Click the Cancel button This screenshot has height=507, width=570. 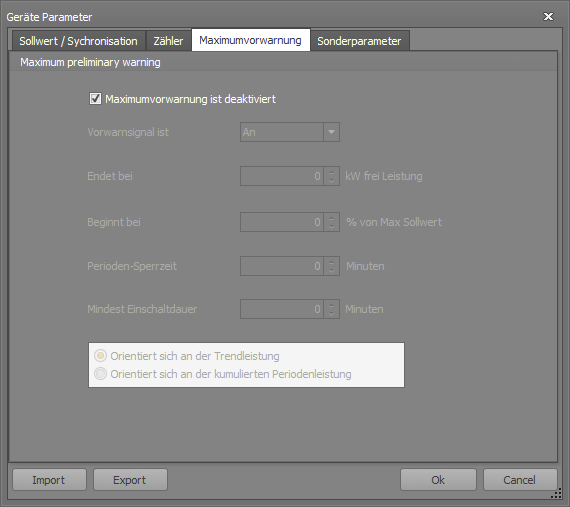pos(520,480)
